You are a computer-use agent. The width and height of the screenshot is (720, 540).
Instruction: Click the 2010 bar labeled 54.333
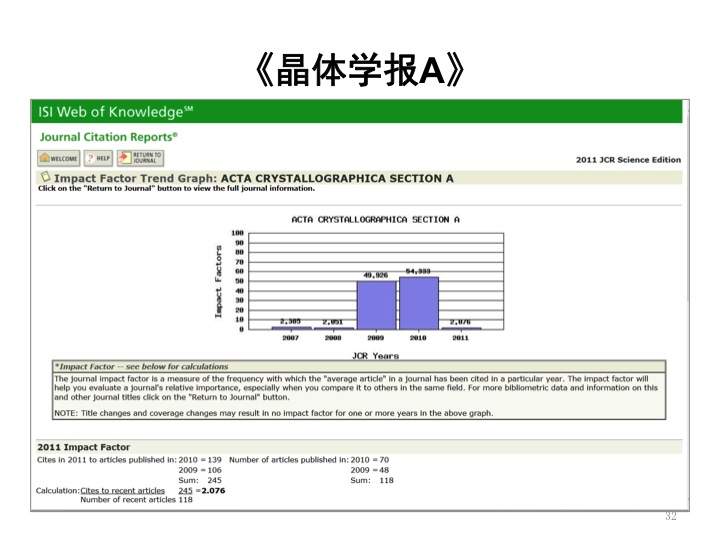(419, 303)
